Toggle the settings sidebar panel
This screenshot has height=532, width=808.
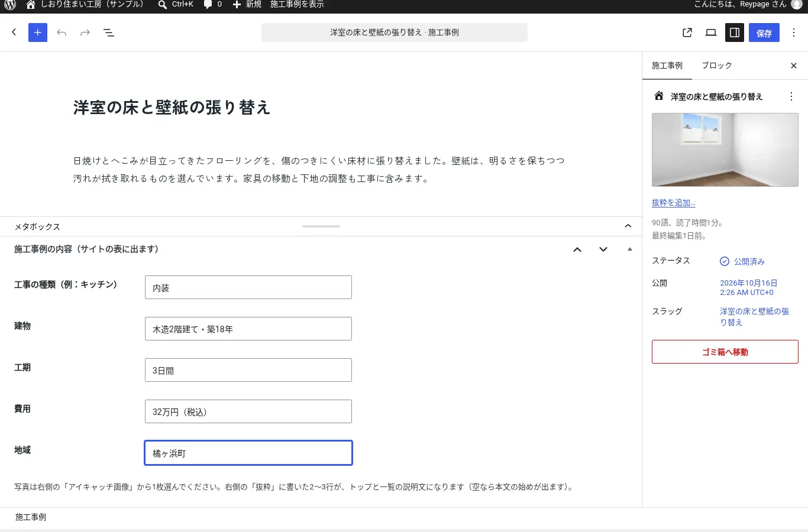point(735,33)
